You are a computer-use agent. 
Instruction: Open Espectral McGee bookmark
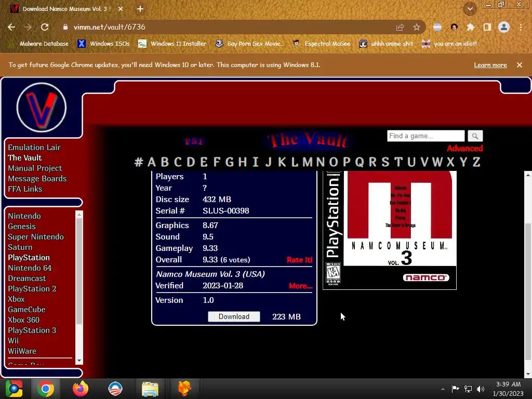[x=322, y=44]
